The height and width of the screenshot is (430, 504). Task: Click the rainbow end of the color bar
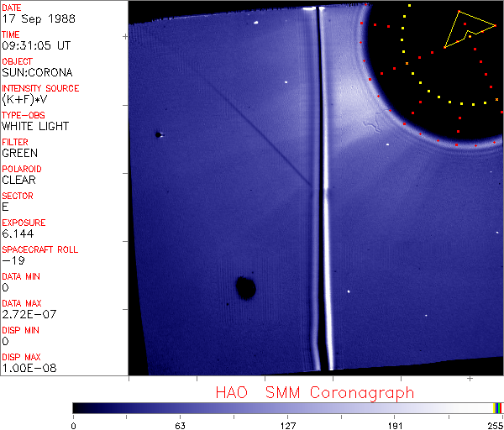click(499, 407)
